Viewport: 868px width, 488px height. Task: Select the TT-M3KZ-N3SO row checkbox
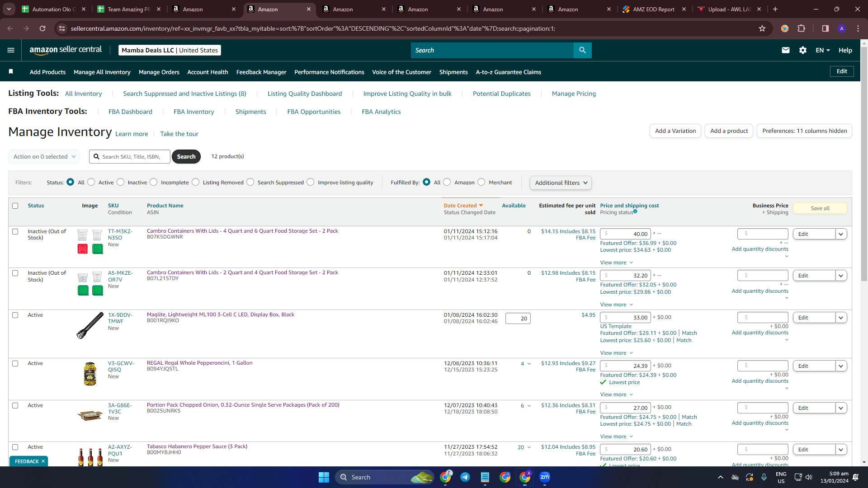[x=15, y=231]
